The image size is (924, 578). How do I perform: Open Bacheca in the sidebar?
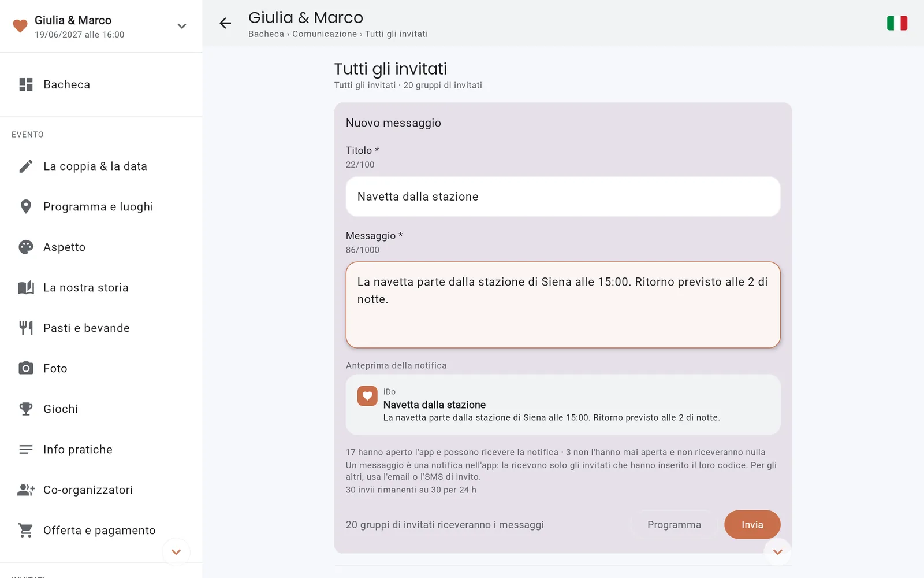pyautogui.click(x=101, y=84)
